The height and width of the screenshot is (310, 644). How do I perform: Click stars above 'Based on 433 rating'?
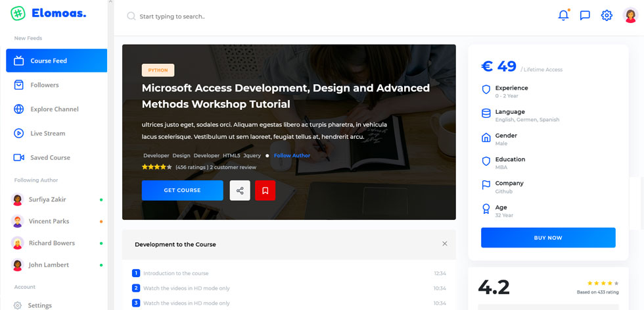tap(603, 283)
